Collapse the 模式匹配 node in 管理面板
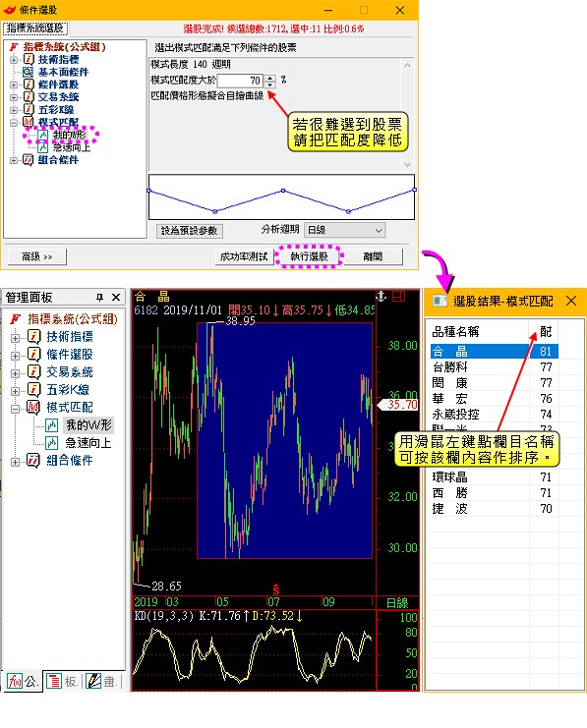 (x=16, y=409)
